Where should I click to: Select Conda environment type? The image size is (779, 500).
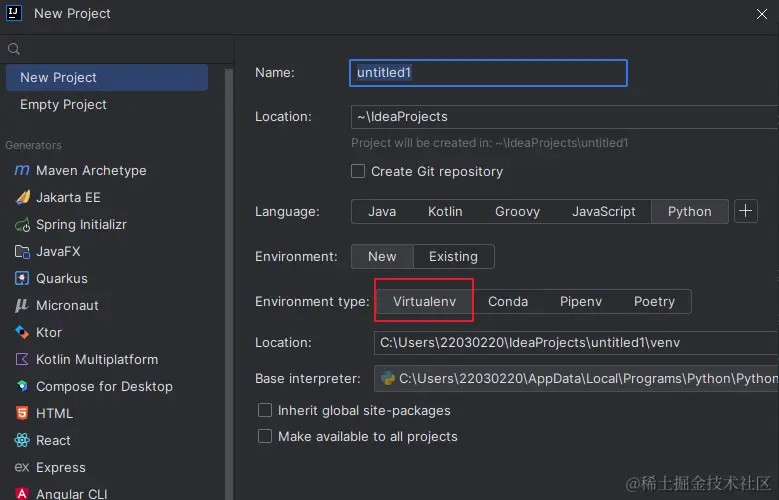pyautogui.click(x=508, y=302)
